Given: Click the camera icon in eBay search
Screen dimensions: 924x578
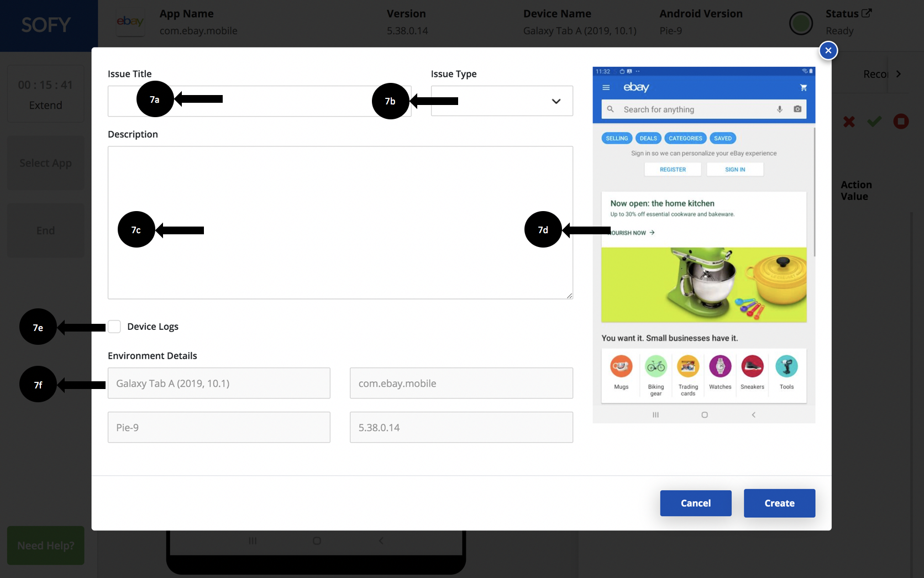Looking at the screenshot, I should click(x=797, y=109).
